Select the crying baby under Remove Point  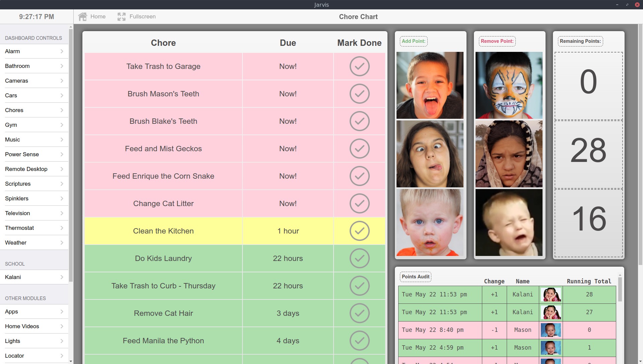509,222
